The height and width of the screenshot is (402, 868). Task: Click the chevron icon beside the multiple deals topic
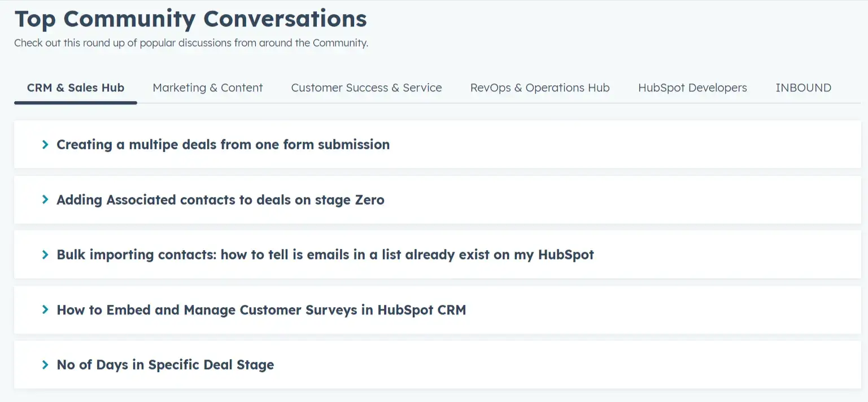(x=46, y=145)
